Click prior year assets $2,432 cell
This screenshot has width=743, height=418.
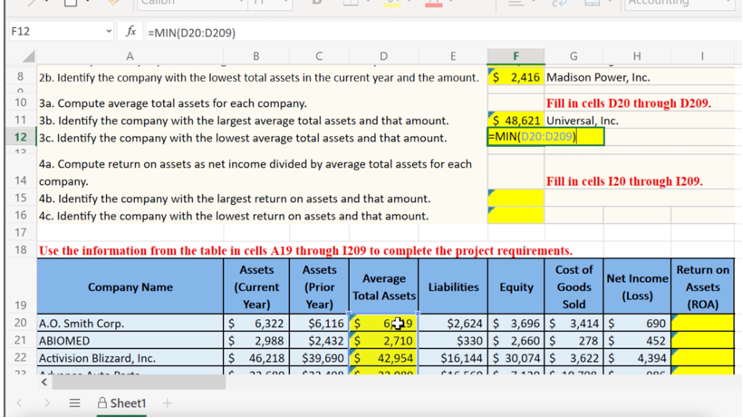tap(319, 341)
